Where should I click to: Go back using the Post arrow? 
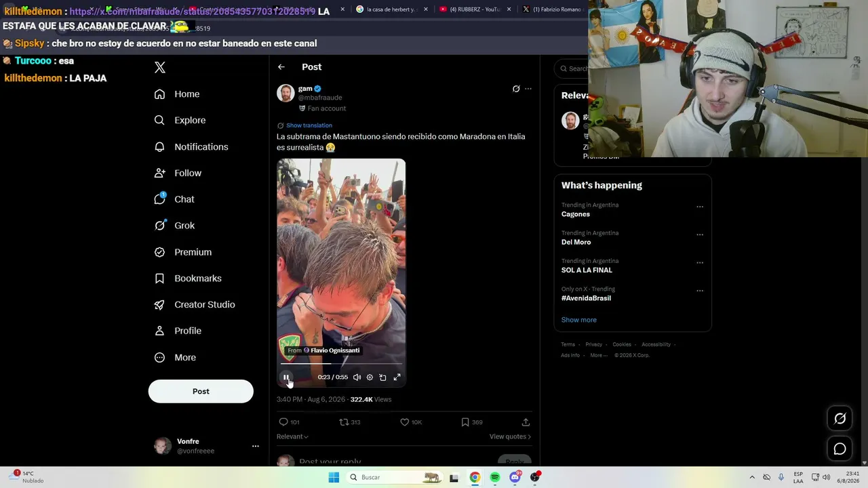(x=281, y=67)
